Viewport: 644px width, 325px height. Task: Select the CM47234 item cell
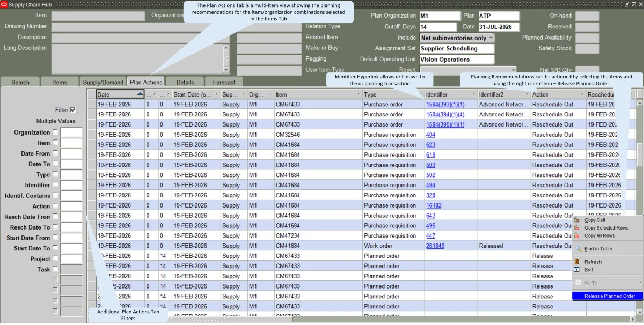tap(318, 235)
